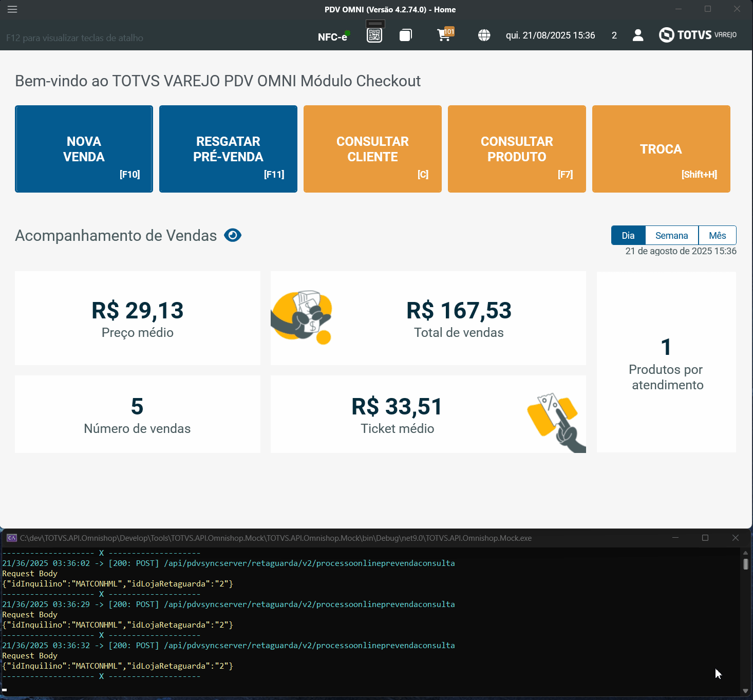753x700 pixels.
Task: Maximize the Mock console window
Action: (x=705, y=538)
